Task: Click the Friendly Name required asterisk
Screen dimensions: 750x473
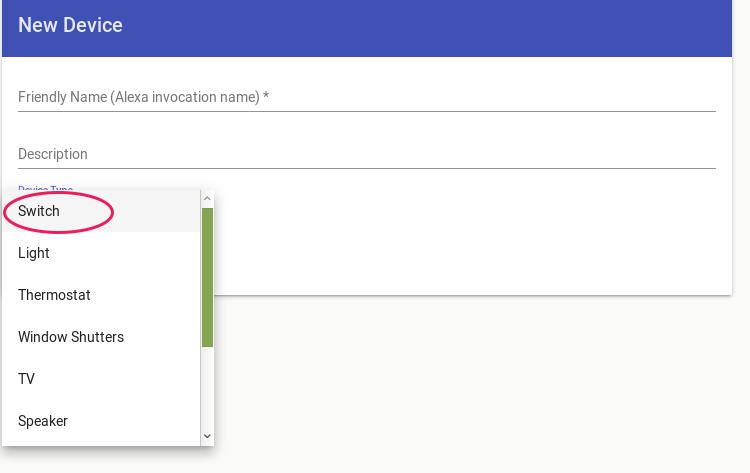Action: [x=266, y=97]
